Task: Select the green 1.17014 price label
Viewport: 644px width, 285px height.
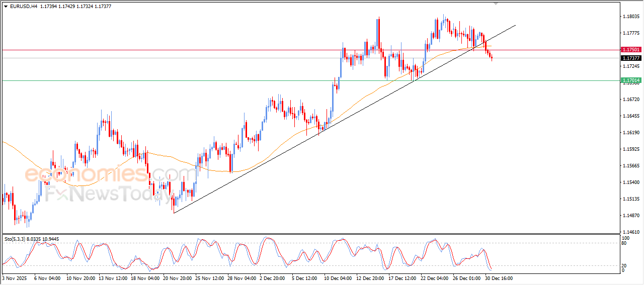Action: click(x=631, y=80)
